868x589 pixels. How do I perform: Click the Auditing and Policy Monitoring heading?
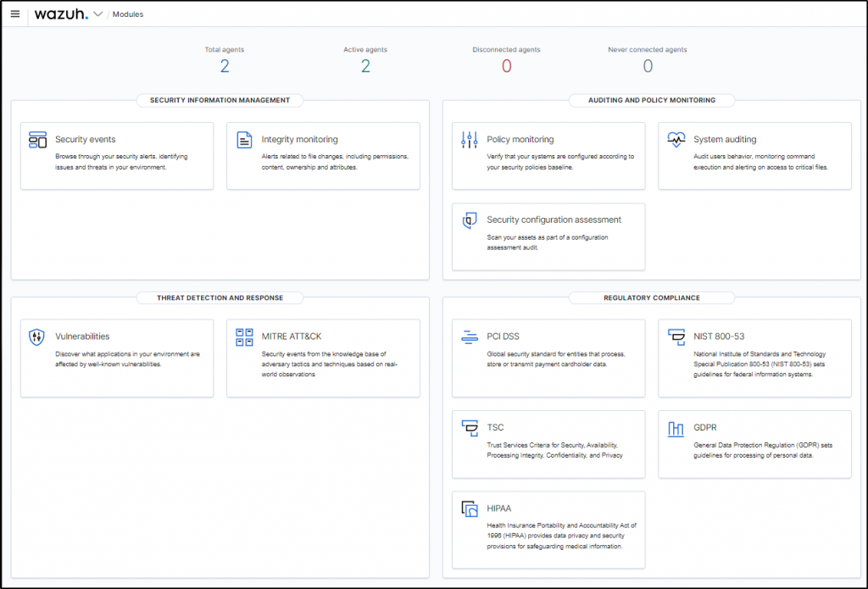[x=652, y=100]
